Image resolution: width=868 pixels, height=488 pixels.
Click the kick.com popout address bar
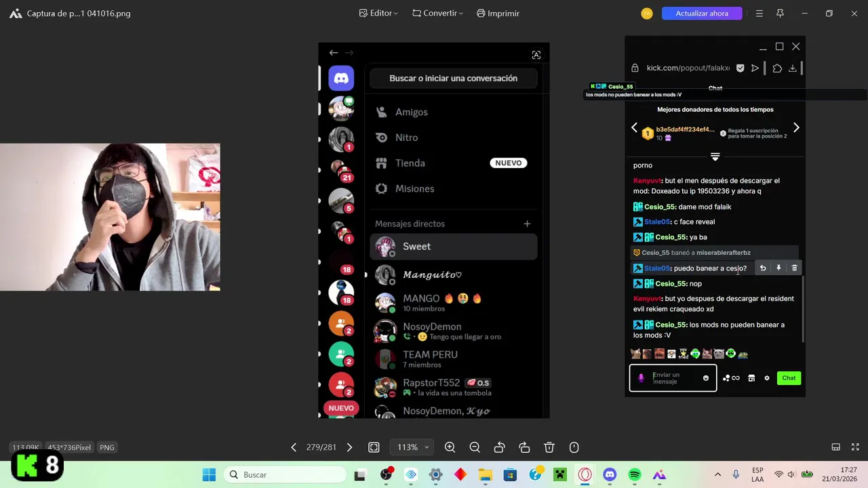tap(688, 68)
